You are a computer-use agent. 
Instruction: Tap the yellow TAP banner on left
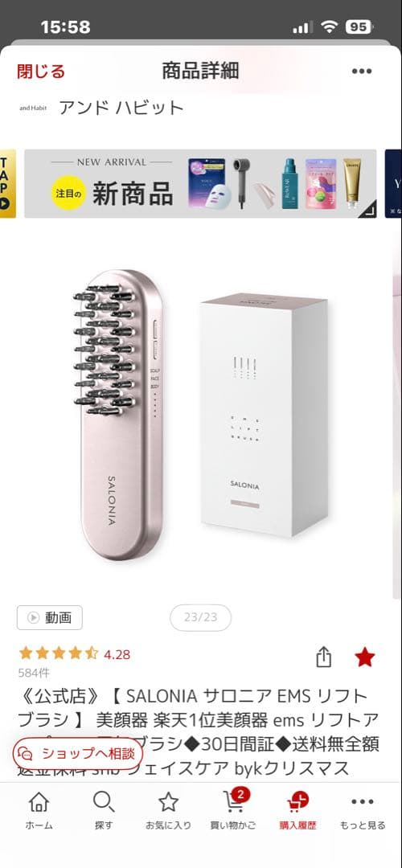(8, 184)
